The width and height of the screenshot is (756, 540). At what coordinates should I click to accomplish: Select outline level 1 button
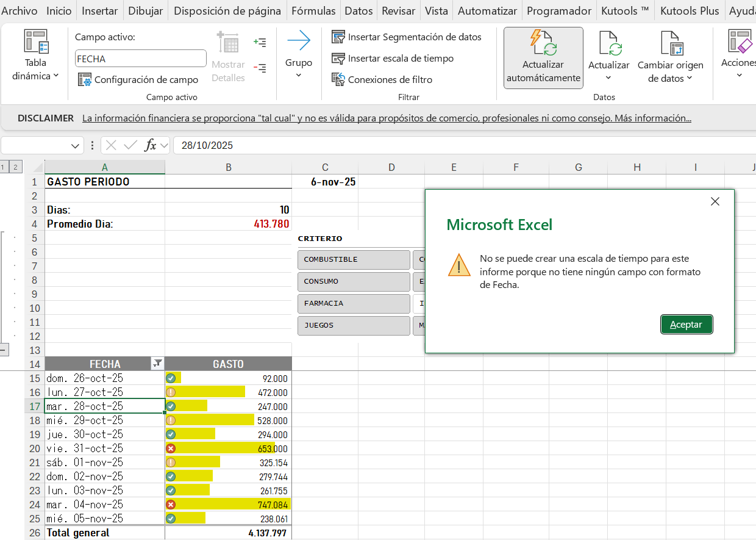pos(4,167)
